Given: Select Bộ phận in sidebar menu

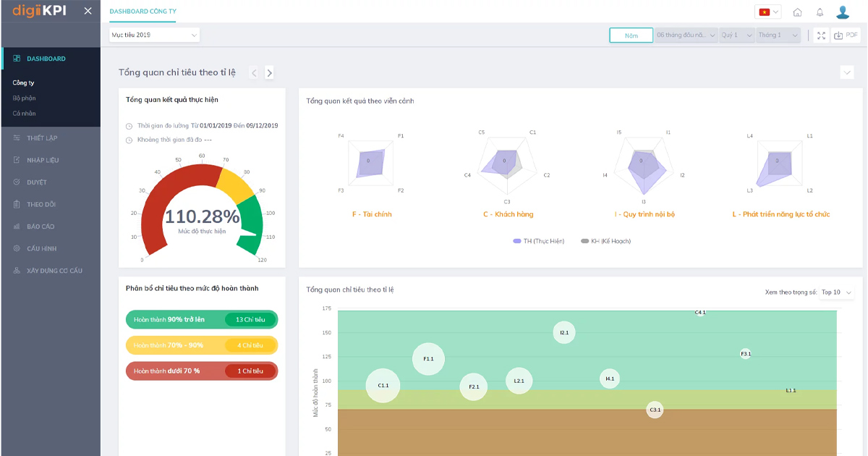Looking at the screenshot, I should click(24, 98).
